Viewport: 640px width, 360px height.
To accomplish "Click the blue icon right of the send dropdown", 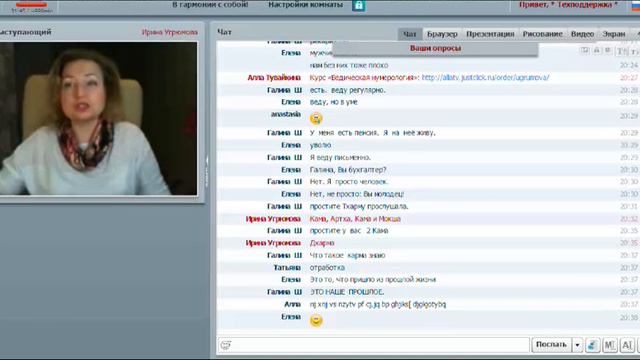I will pos(592,345).
